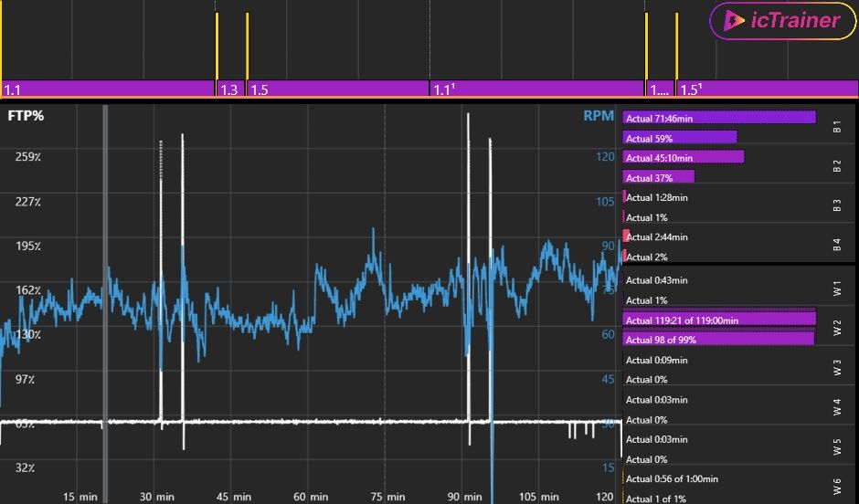Viewport: 859px width, 504px height.
Task: Click the B2 Actual 37% bar
Action: [659, 177]
